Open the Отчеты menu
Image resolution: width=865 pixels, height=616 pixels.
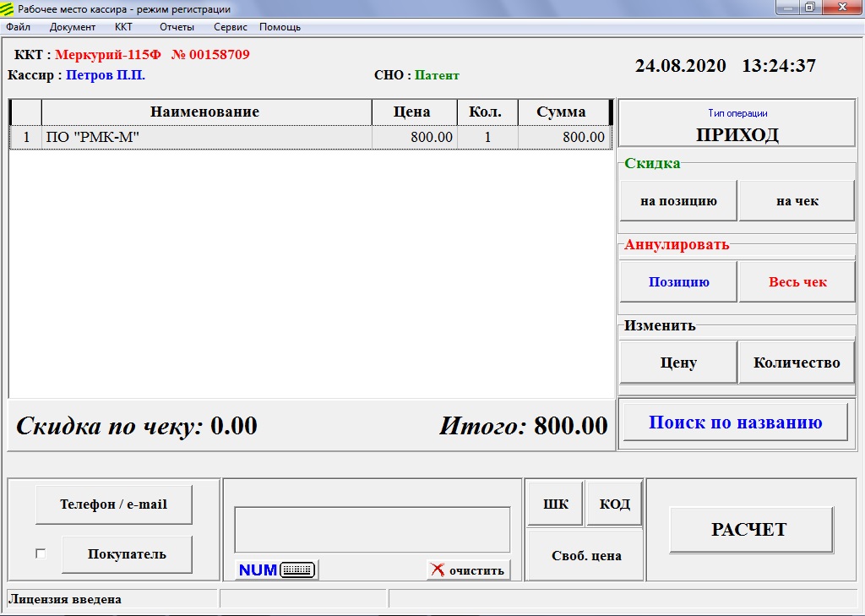coord(177,27)
